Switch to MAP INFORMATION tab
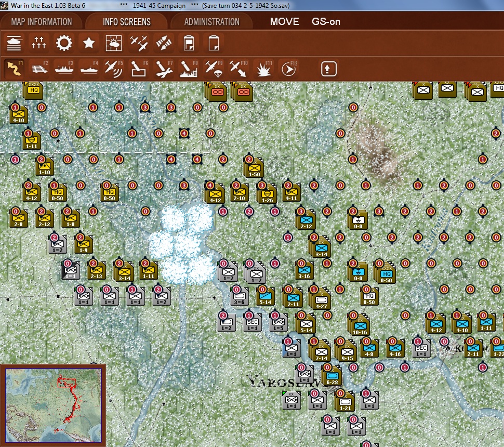 (x=42, y=21)
